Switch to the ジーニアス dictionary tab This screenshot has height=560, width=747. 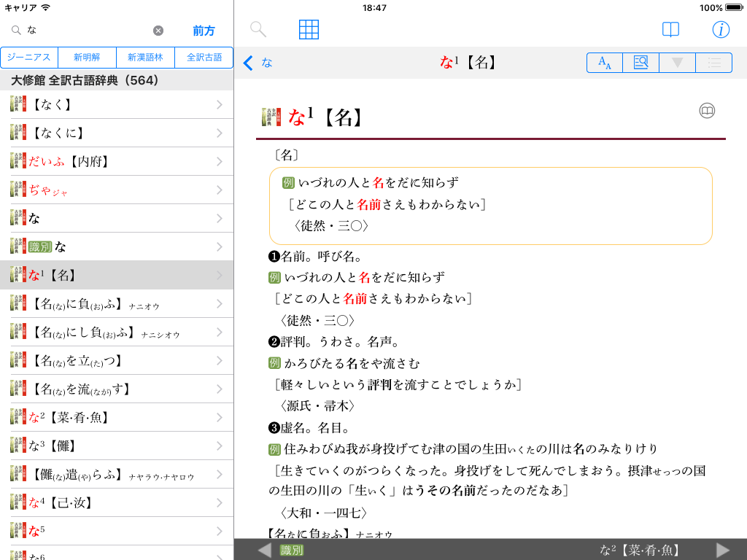tap(30, 58)
